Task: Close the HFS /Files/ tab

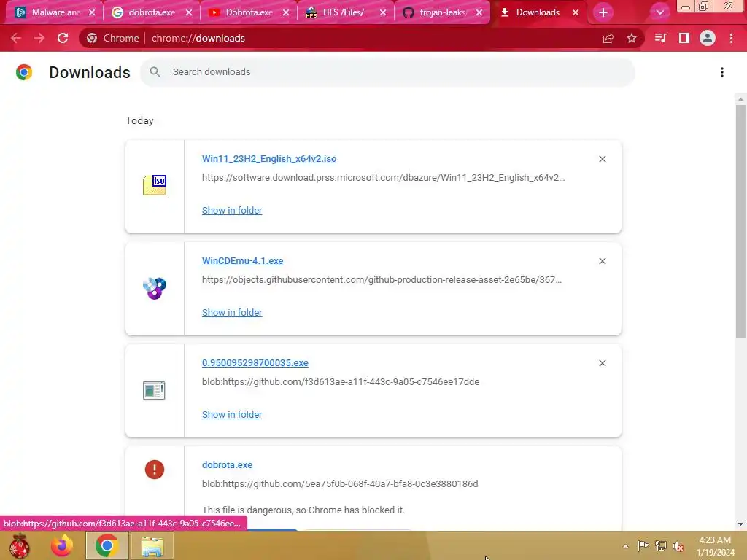Action: click(383, 12)
